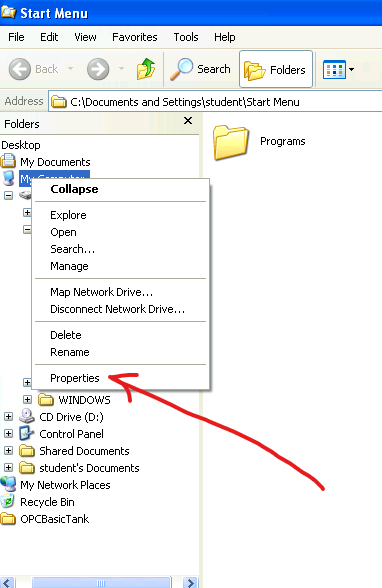This screenshot has width=382, height=588.
Task: Choose Open in context menu
Action: coord(121,232)
